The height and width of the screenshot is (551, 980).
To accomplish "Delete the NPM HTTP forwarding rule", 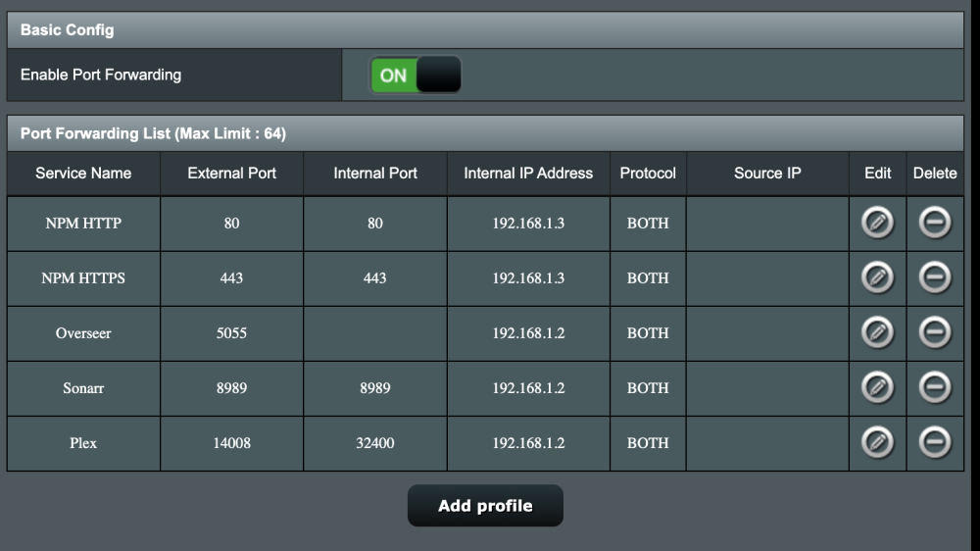I will coord(935,223).
